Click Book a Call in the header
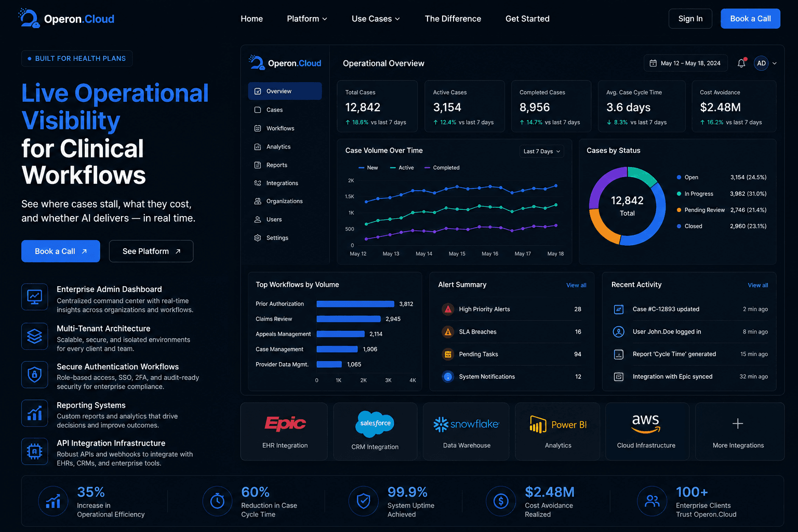Screen dimensions: 798x532 click(750, 19)
